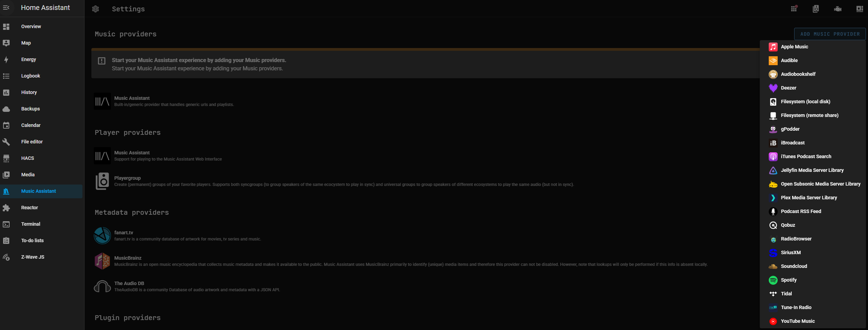Select SiriusXM provider
868x330 pixels.
click(813, 252)
